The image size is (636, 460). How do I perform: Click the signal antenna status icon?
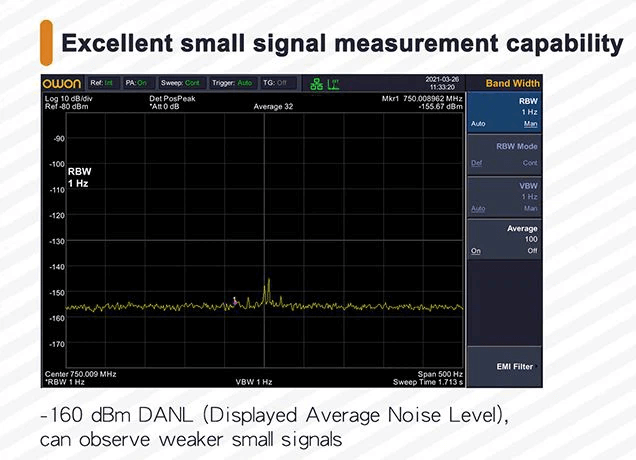pyautogui.click(x=335, y=83)
